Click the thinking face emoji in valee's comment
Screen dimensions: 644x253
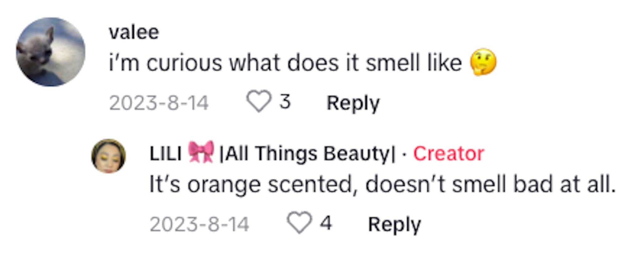click(x=481, y=62)
